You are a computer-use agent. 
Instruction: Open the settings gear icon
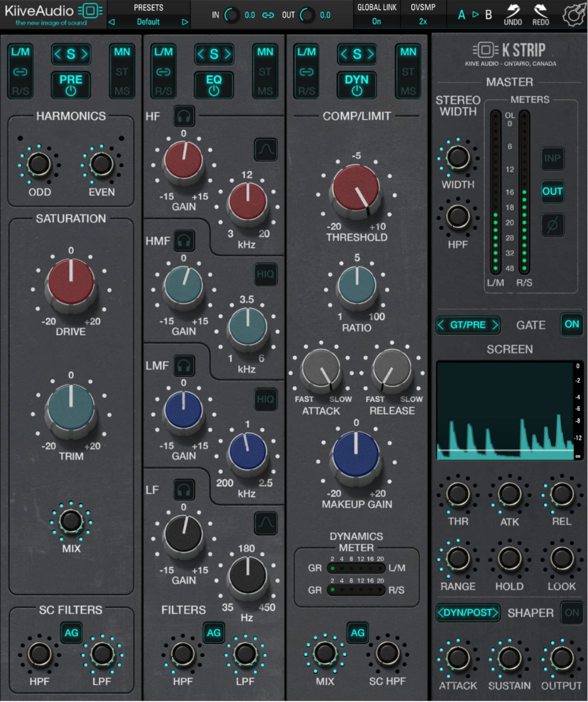pos(574,15)
